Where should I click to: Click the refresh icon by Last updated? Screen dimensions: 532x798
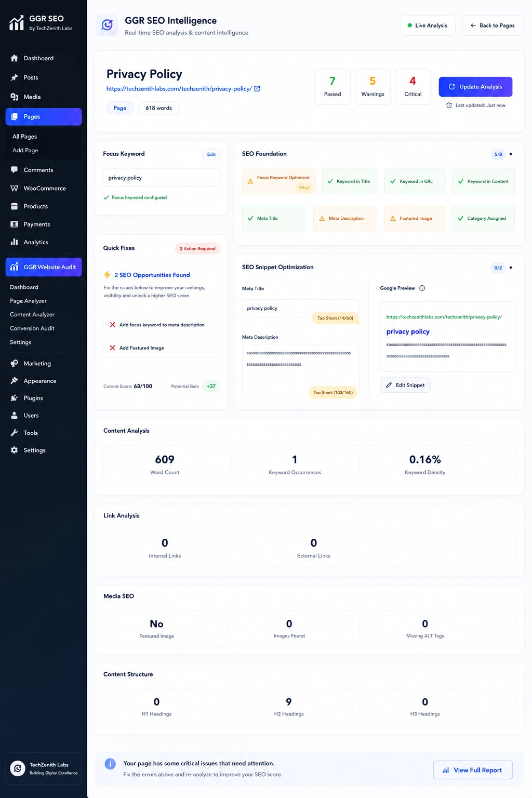tap(449, 105)
